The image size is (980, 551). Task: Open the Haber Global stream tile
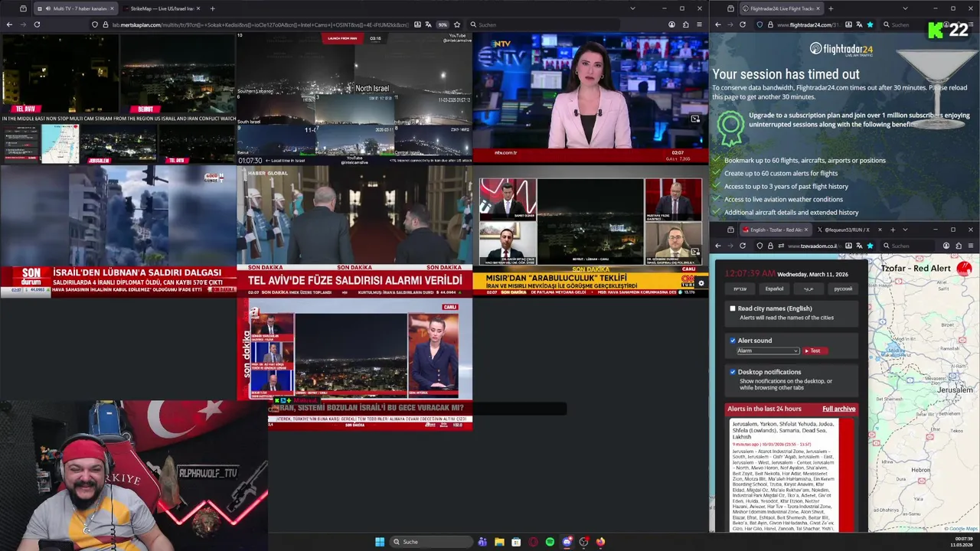pos(354,231)
